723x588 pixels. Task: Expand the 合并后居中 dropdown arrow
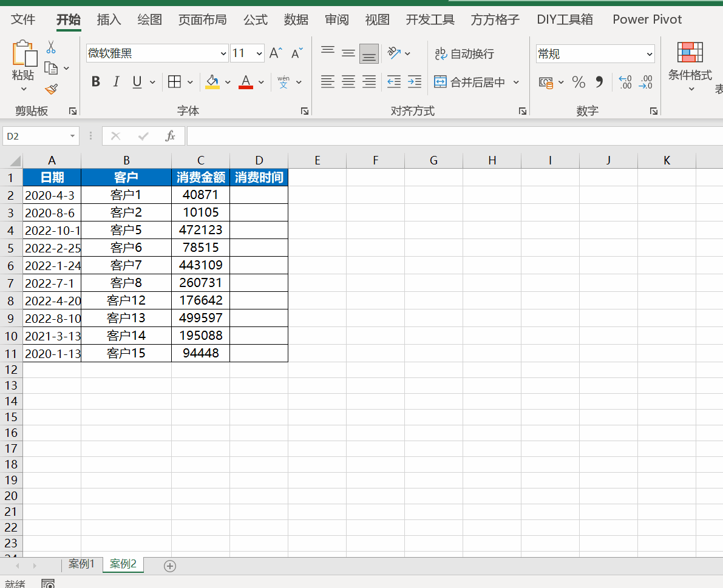(x=516, y=83)
